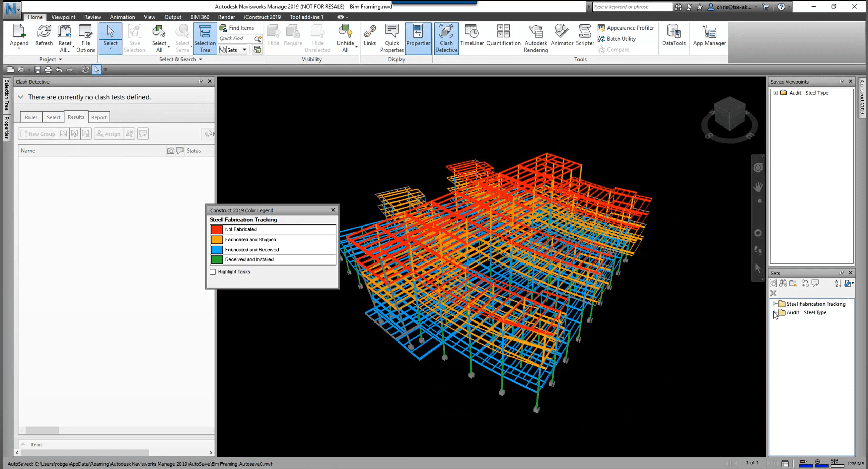Image resolution: width=868 pixels, height=469 pixels.
Task: Open the Sets dropdown in ribbon
Action: [x=244, y=50]
